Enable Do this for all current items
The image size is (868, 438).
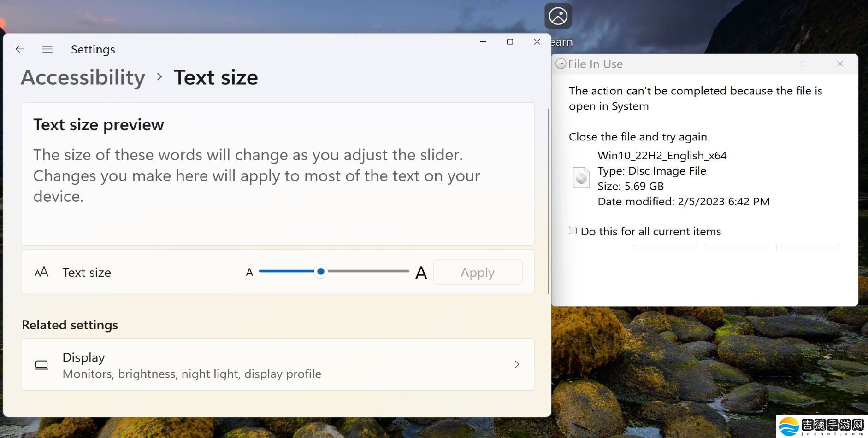coord(573,231)
